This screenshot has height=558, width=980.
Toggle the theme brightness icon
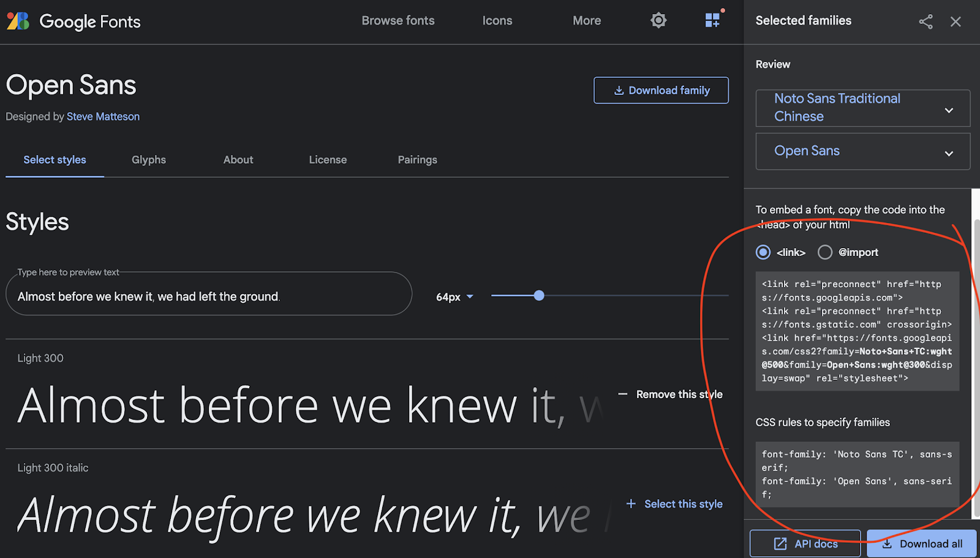(658, 20)
